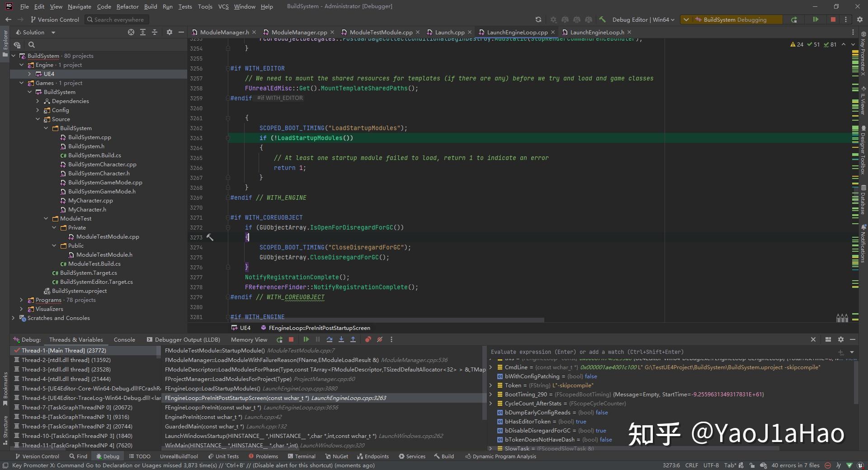This screenshot has height=470, width=868.
Task: Expand the CmdLine variable in the watch panel
Action: coord(491,367)
